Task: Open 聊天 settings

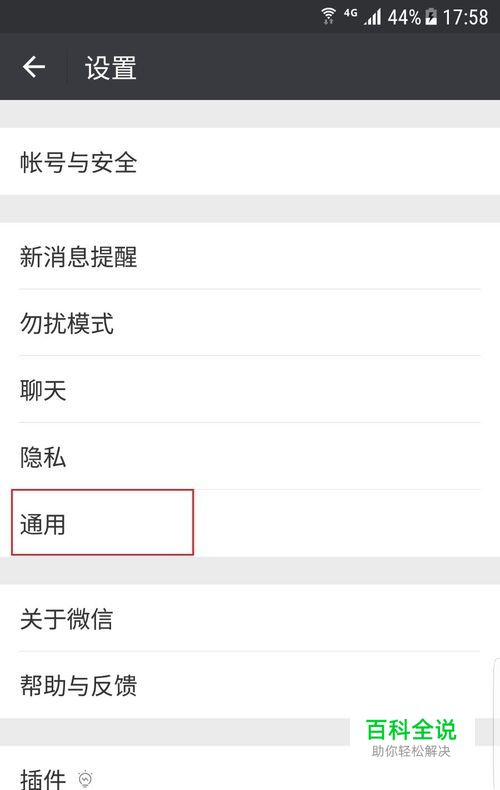Action: pyautogui.click(x=250, y=389)
